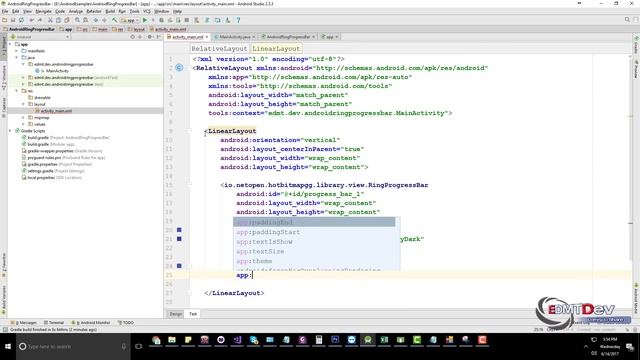Select app:theme autocomplete suggestion
The height and width of the screenshot is (360, 640).
pyautogui.click(x=314, y=261)
